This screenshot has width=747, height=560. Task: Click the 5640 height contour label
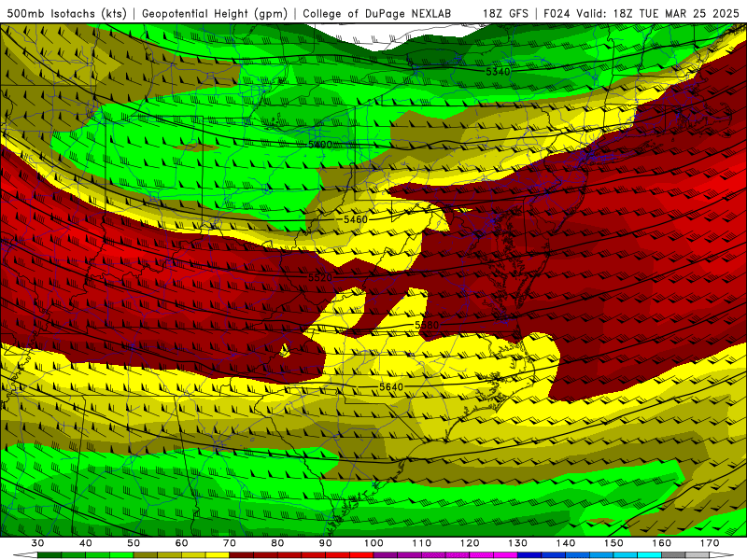(391, 387)
